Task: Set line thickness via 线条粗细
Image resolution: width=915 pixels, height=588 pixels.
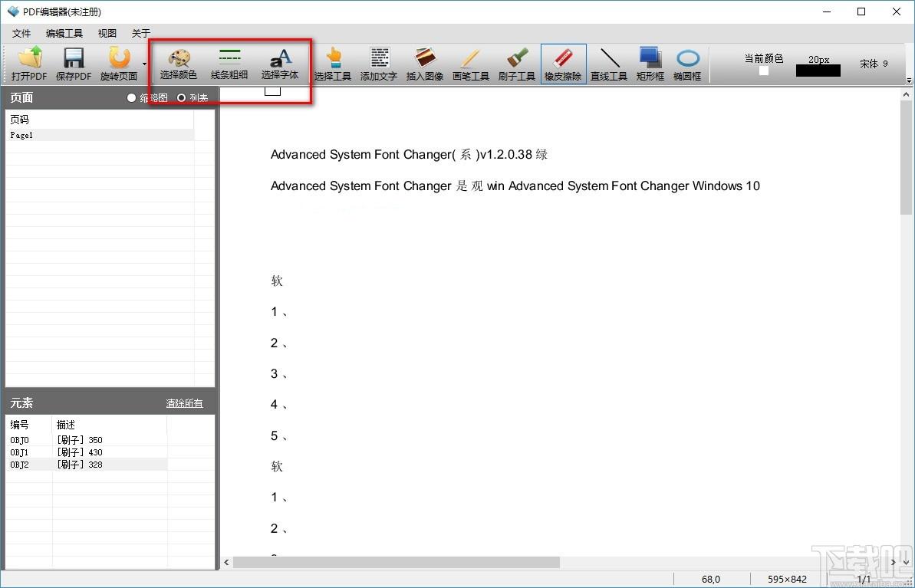Action: tap(229, 63)
